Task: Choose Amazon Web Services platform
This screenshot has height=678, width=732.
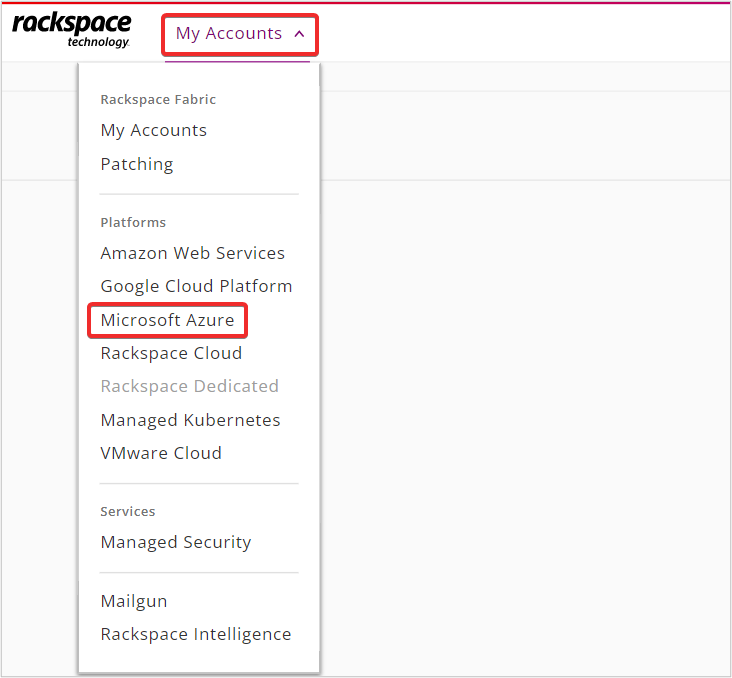Action: [192, 253]
